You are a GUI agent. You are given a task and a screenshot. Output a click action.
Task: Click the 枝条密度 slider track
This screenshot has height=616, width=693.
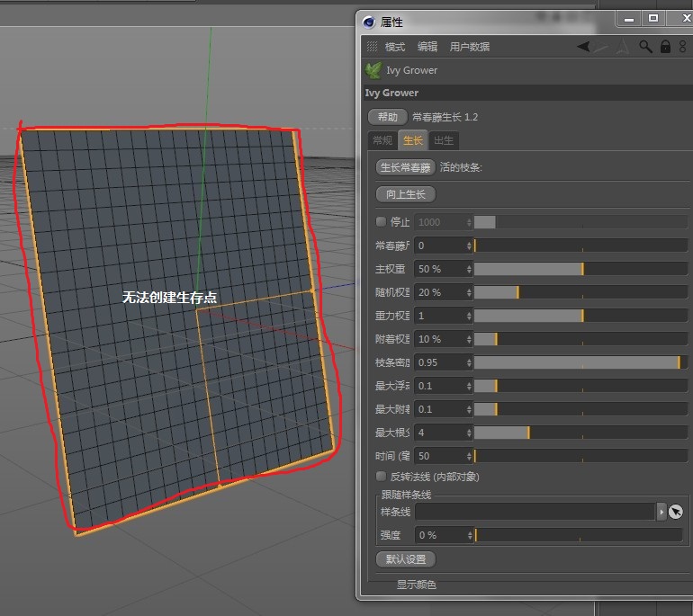[580, 362]
